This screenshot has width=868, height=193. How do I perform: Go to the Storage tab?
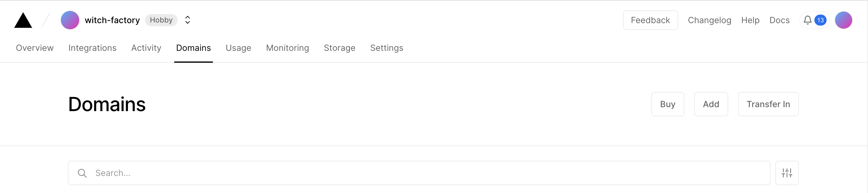click(339, 48)
